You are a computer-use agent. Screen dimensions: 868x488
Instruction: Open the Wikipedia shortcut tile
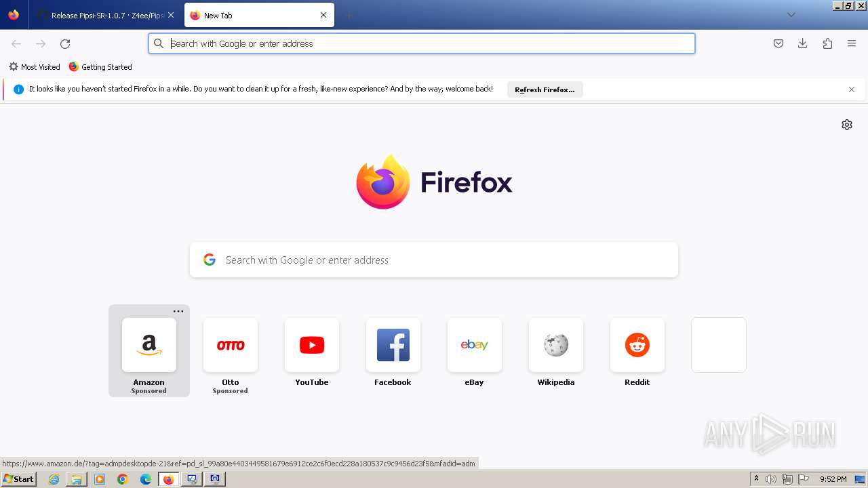(556, 345)
